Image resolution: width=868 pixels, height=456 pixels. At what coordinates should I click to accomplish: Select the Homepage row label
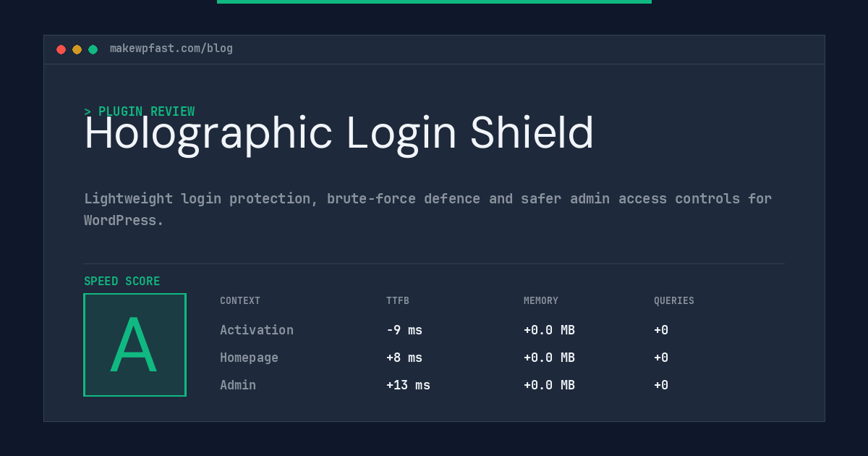[249, 358]
